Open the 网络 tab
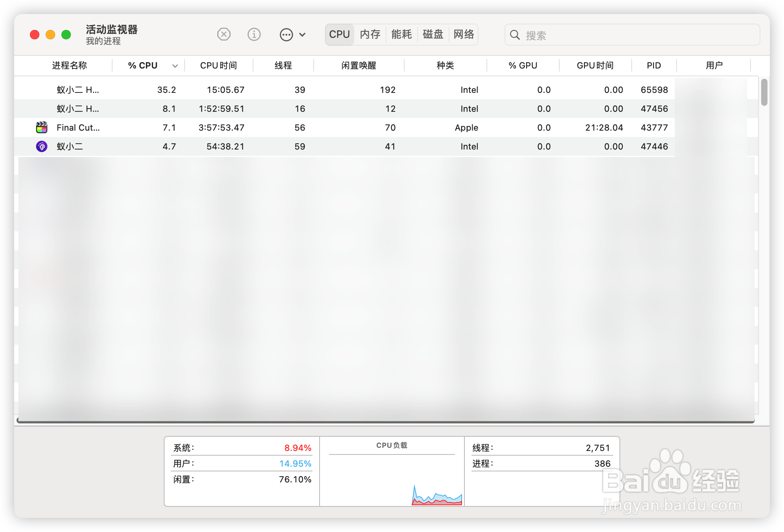Viewport: 784px width, 532px height. [464, 35]
